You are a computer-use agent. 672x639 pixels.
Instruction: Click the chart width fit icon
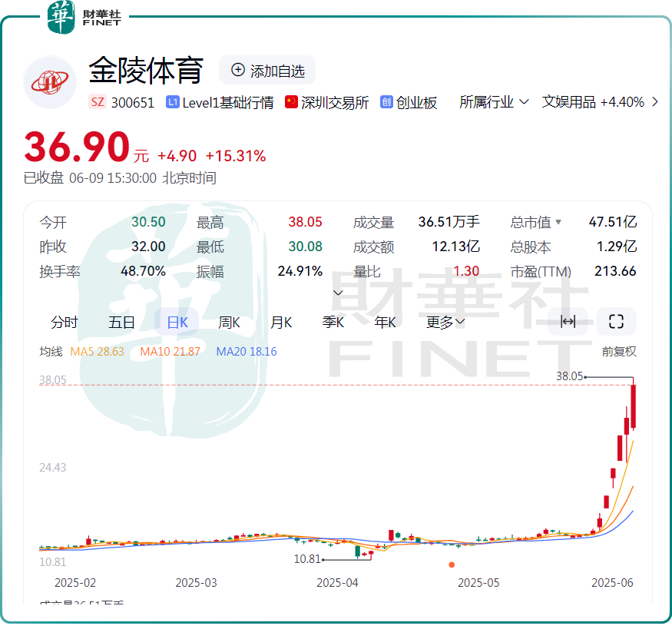pos(568,322)
